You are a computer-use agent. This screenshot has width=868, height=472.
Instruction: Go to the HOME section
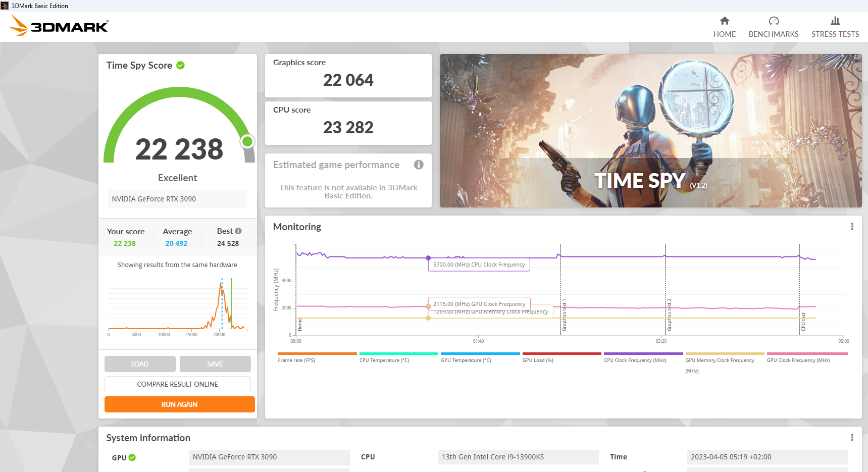point(725,27)
